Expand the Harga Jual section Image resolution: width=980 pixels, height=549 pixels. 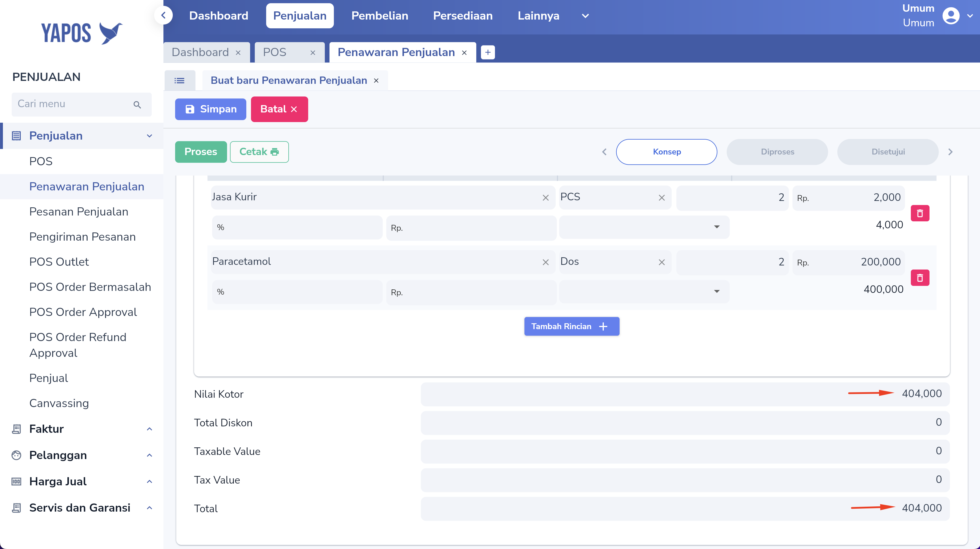coord(149,482)
